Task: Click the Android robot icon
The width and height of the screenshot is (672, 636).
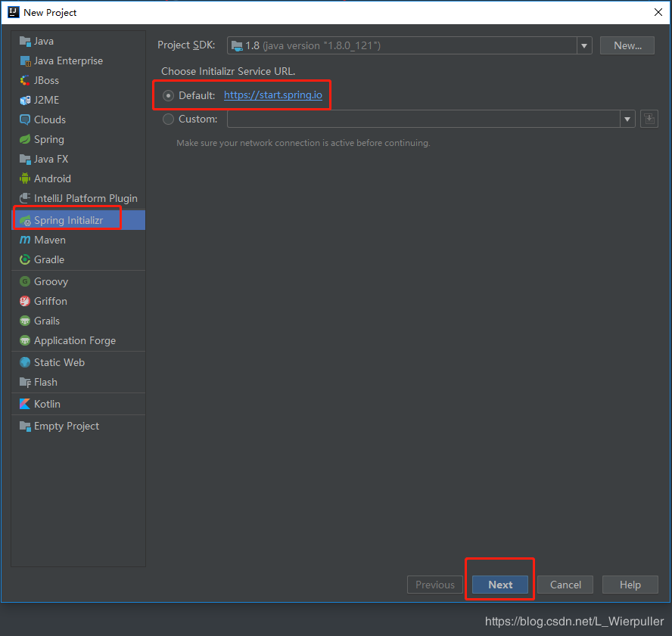Action: (x=25, y=178)
